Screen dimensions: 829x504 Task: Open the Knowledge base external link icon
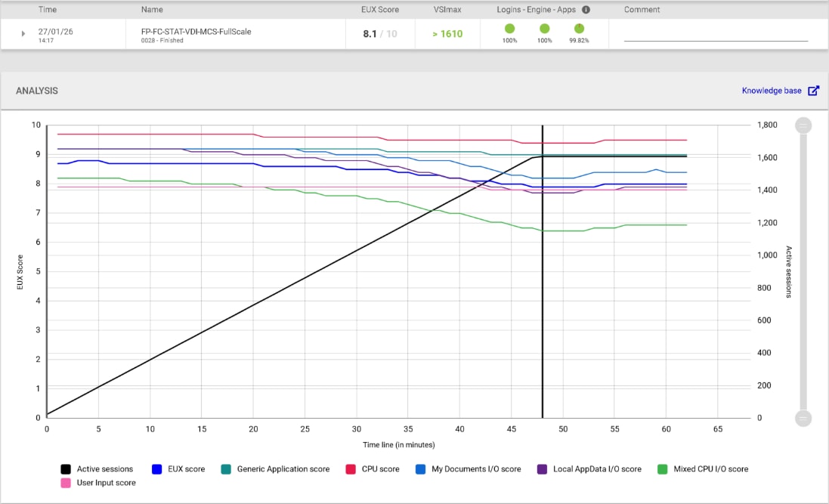(x=814, y=91)
